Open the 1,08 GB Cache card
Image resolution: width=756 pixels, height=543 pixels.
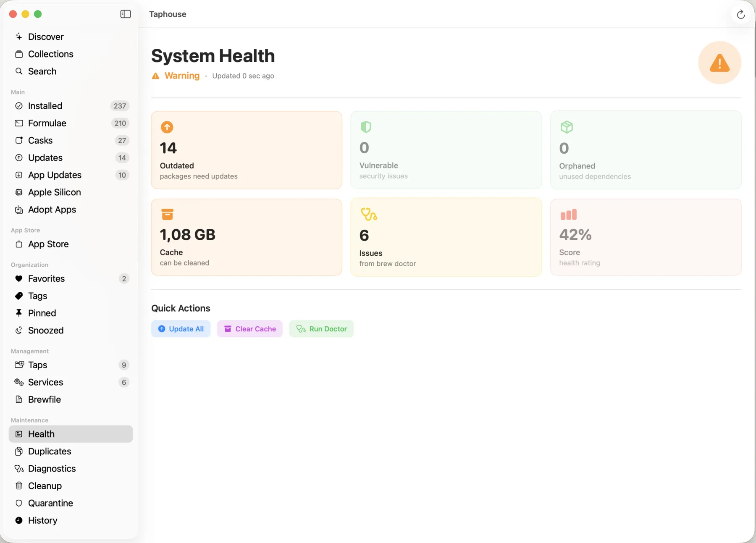coord(247,237)
